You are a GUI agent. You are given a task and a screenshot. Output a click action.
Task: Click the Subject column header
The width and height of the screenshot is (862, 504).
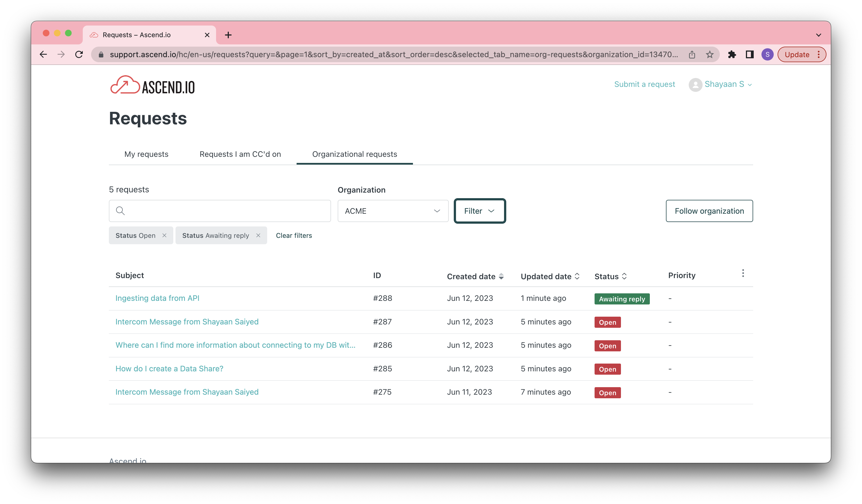tap(130, 275)
